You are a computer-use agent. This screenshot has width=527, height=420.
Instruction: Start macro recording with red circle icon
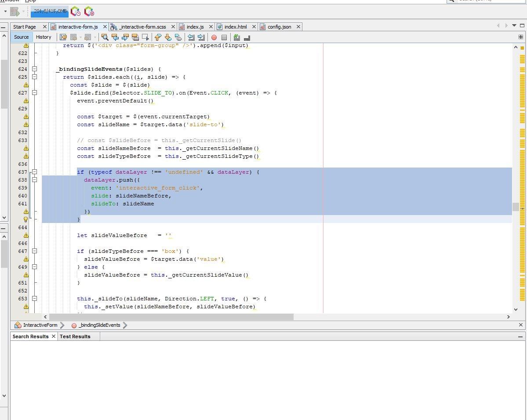(214, 37)
